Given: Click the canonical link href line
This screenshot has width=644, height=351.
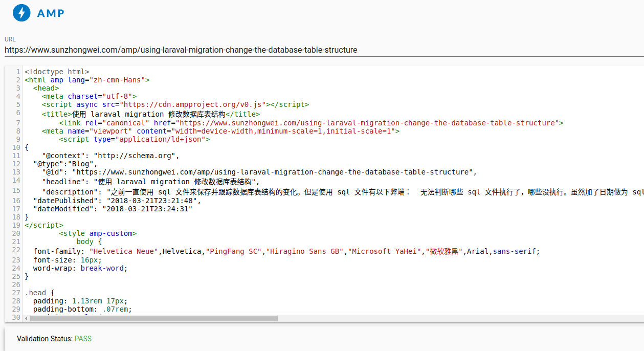Looking at the screenshot, I should (x=311, y=123).
